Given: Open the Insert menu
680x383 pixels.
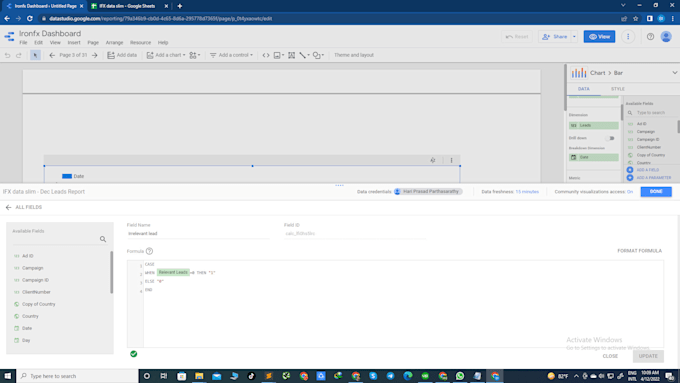Looking at the screenshot, I should 74,43.
